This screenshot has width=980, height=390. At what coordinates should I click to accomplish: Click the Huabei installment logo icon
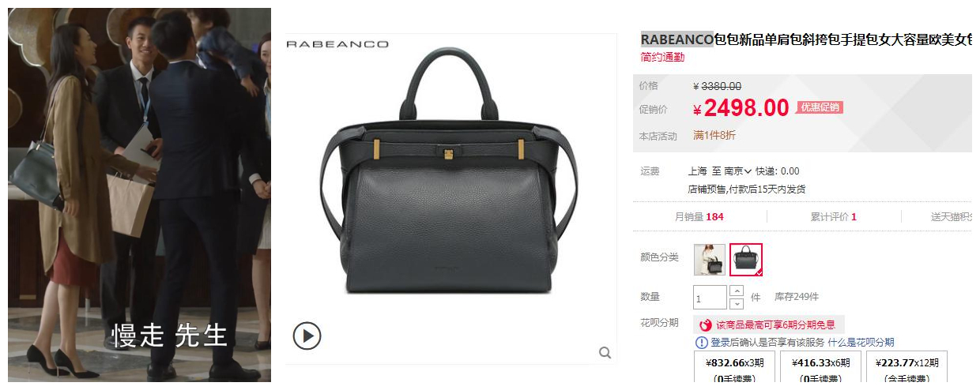tap(706, 324)
